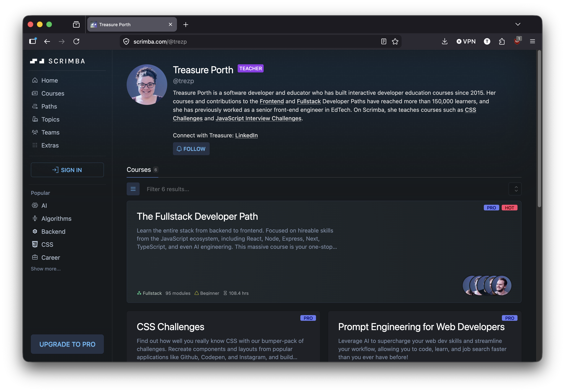Open Treasure's LinkedIn link
This screenshot has height=392, width=565.
tap(246, 135)
